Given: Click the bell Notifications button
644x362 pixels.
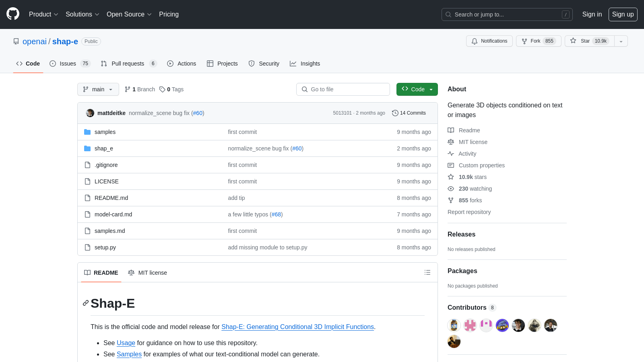Looking at the screenshot, I should pos(489,41).
